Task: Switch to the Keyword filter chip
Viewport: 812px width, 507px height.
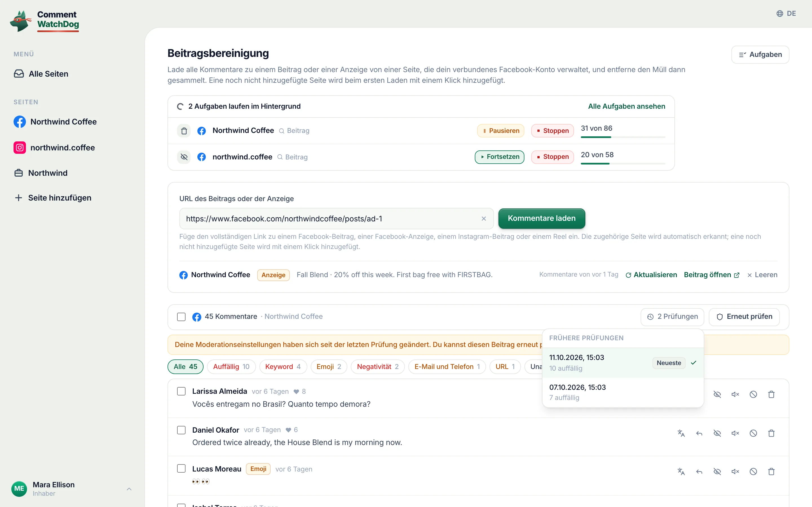Action: tap(283, 366)
